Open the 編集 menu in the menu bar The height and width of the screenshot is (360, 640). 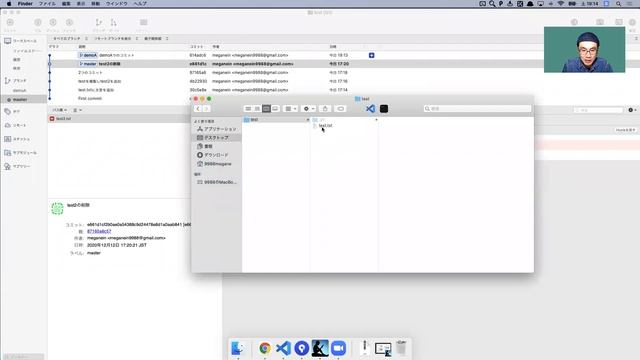click(x=66, y=4)
